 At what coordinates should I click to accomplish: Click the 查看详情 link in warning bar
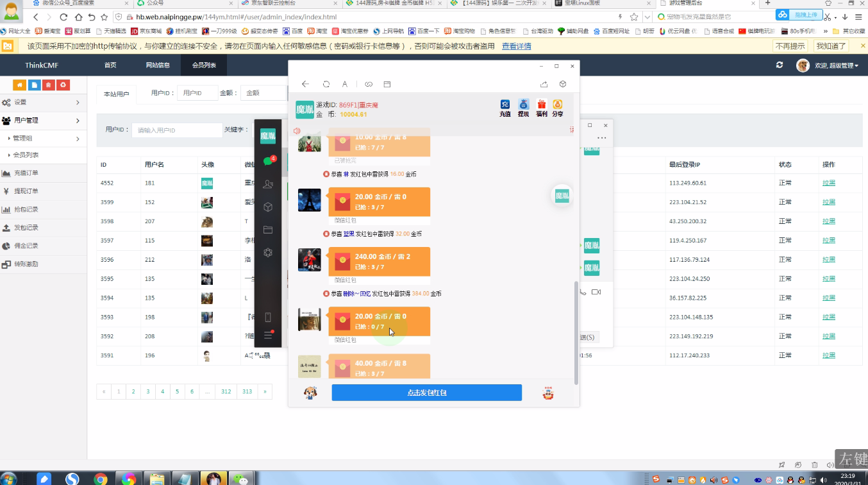coord(516,46)
